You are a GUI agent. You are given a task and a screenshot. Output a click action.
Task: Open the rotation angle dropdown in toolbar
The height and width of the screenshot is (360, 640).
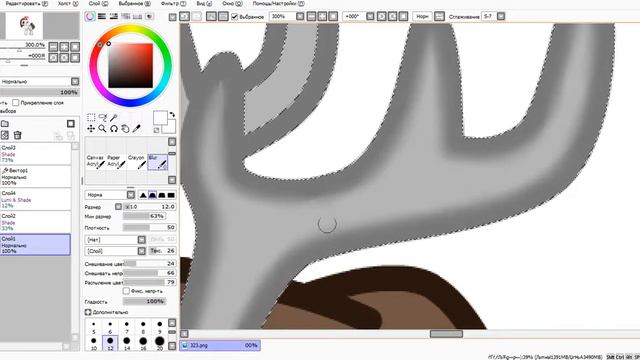click(x=370, y=16)
